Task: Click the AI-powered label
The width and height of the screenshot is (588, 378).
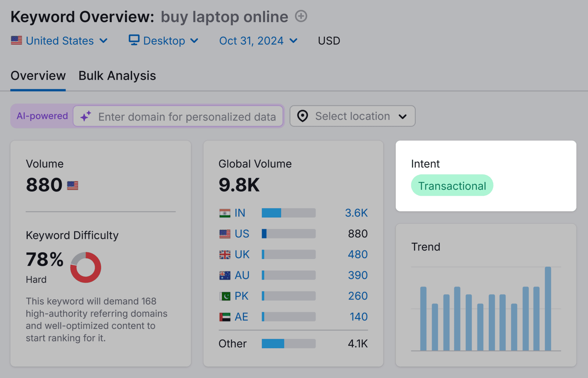Action: 42,116
